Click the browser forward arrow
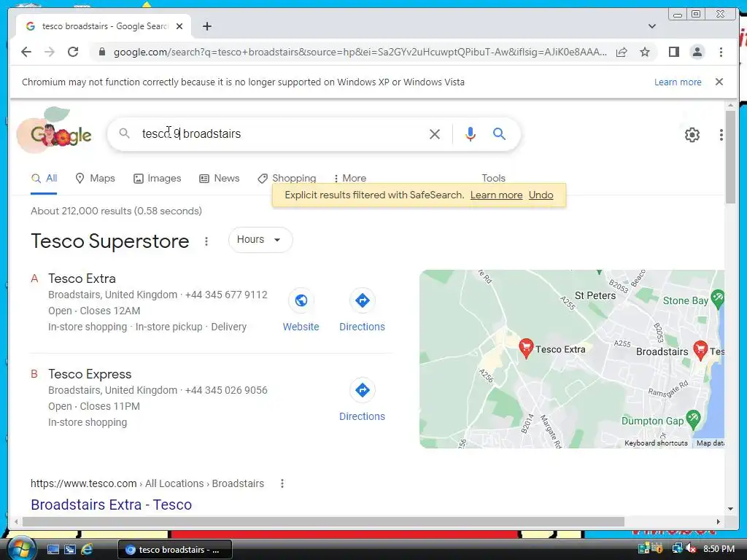 tap(50, 52)
